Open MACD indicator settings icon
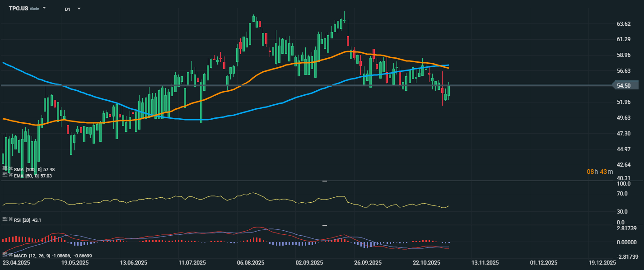This screenshot has height=270, width=644. [5, 255]
